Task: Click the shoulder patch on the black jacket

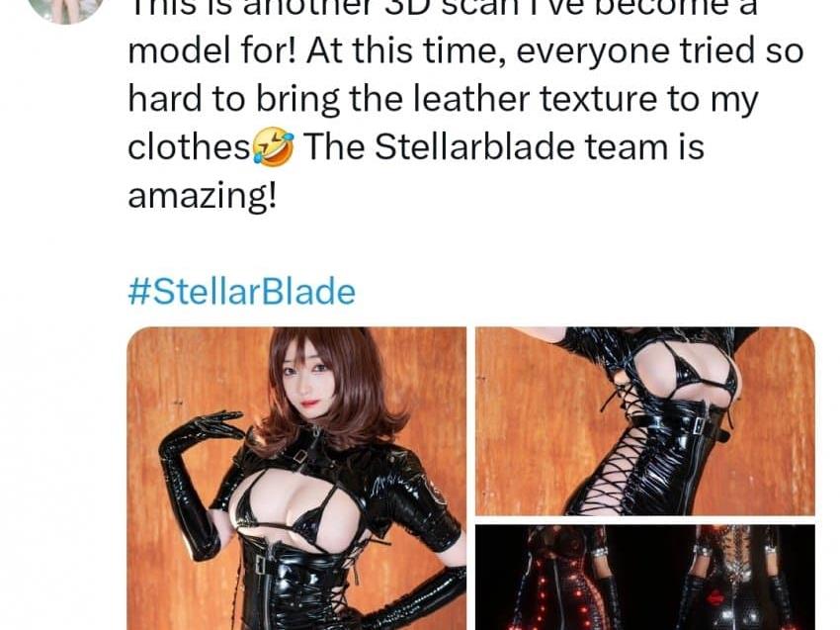Action: (x=437, y=491)
